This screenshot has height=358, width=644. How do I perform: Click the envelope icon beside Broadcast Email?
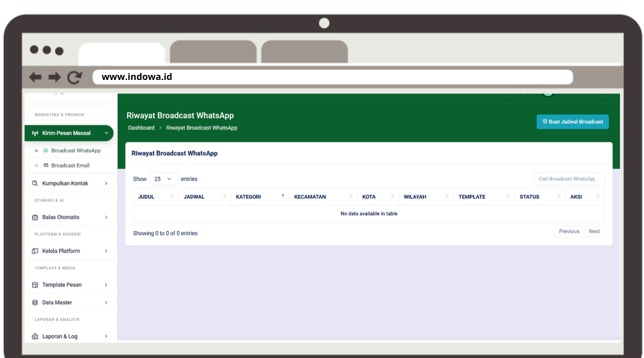click(x=46, y=165)
